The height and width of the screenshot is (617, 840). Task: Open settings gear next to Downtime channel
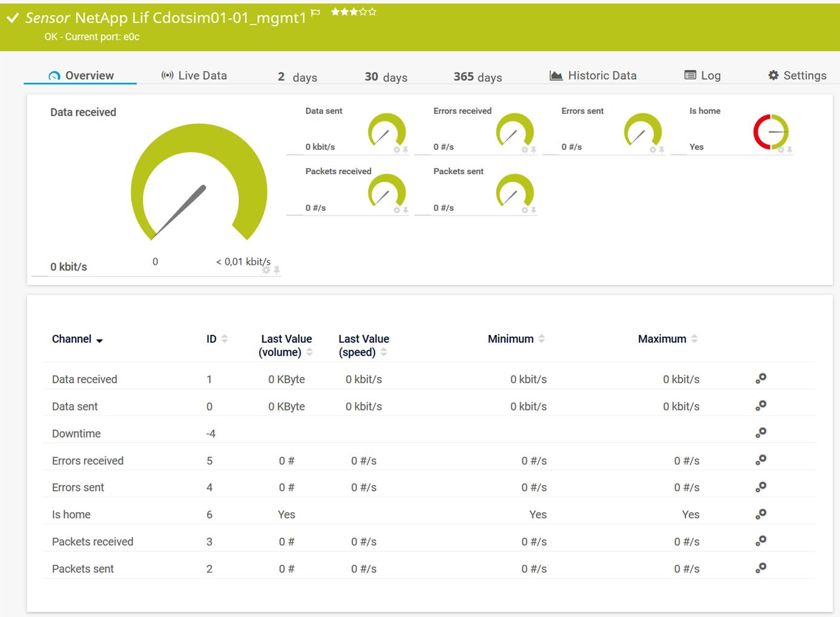click(760, 432)
